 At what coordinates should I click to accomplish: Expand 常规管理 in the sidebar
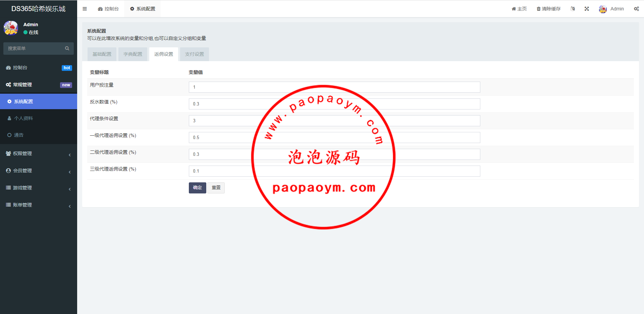pos(39,85)
